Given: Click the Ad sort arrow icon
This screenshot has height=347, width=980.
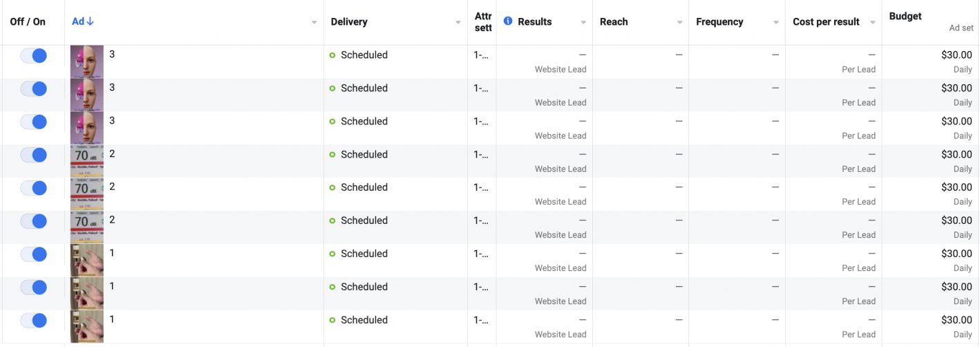Looking at the screenshot, I should (x=91, y=21).
